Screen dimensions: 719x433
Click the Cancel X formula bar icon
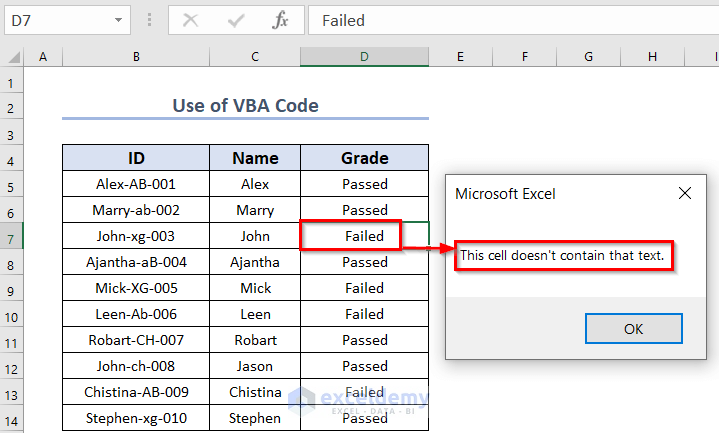191,20
